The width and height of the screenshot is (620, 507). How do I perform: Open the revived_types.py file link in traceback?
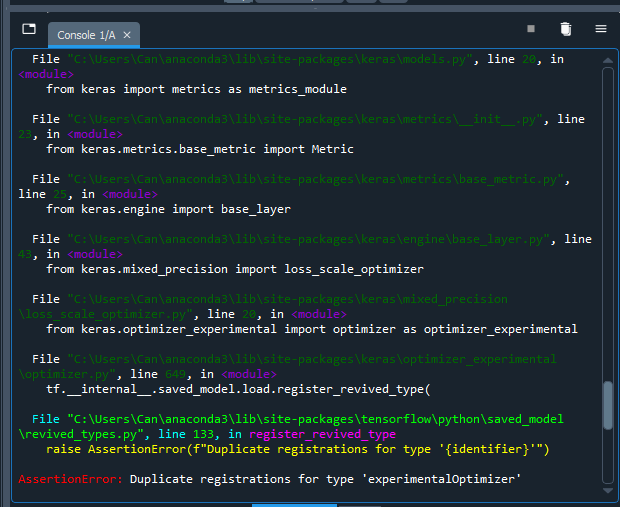(x=291, y=426)
